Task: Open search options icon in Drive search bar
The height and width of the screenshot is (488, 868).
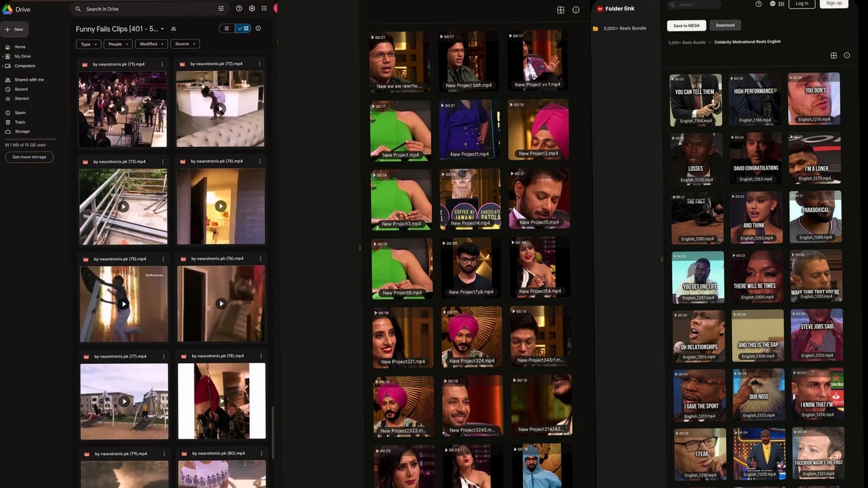Action: pyautogui.click(x=221, y=8)
